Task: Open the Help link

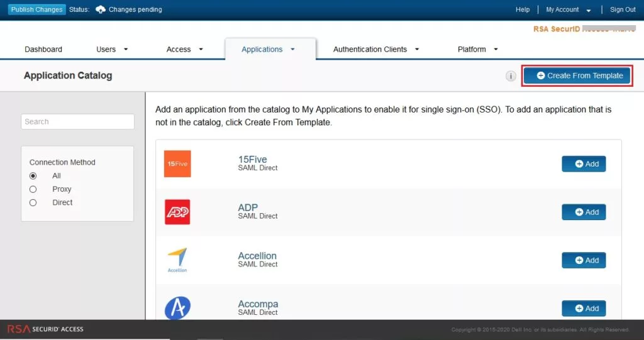Action: tap(523, 9)
